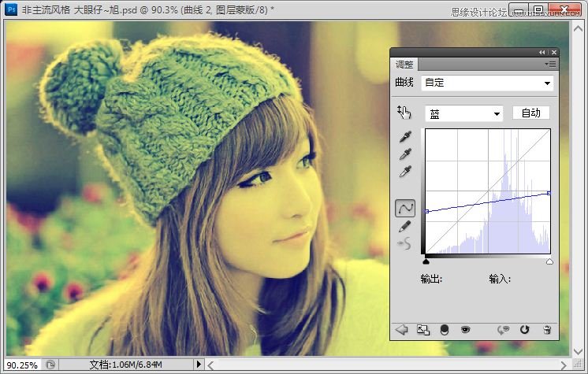Screen dimensions: 588x374
Task: Open the adjustments panel flyout menu
Action: click(550, 64)
